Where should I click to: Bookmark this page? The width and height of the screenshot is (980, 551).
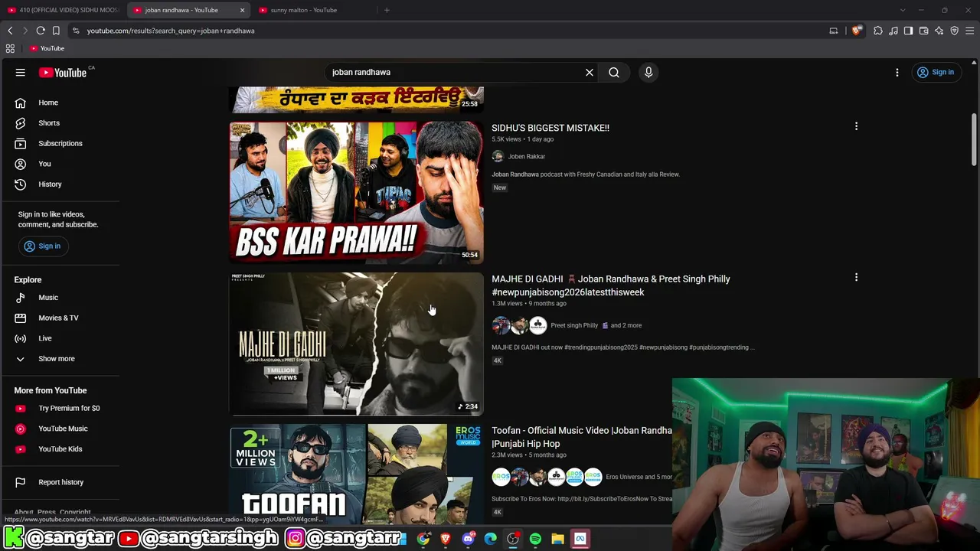(x=56, y=31)
